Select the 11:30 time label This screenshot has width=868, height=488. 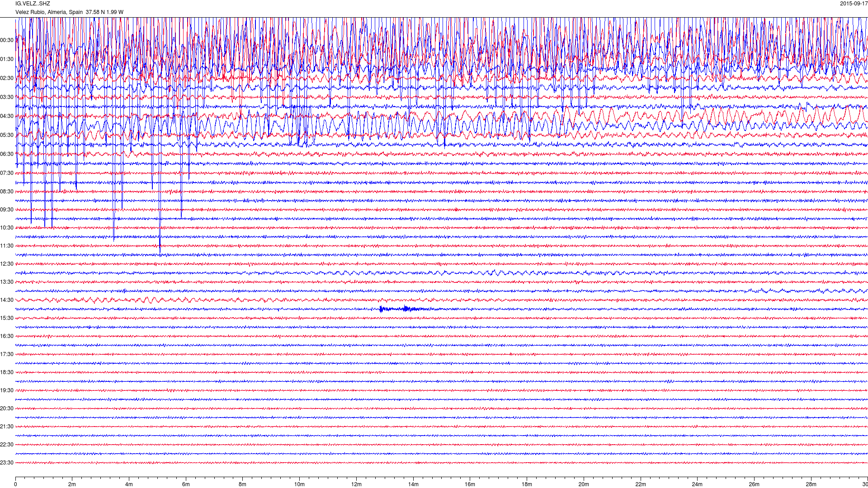pos(7,246)
